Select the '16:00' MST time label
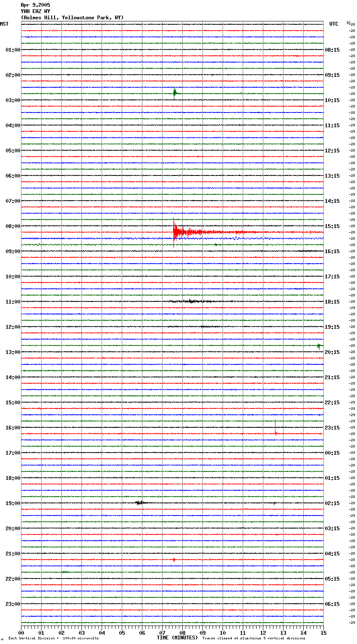 pyautogui.click(x=13, y=428)
